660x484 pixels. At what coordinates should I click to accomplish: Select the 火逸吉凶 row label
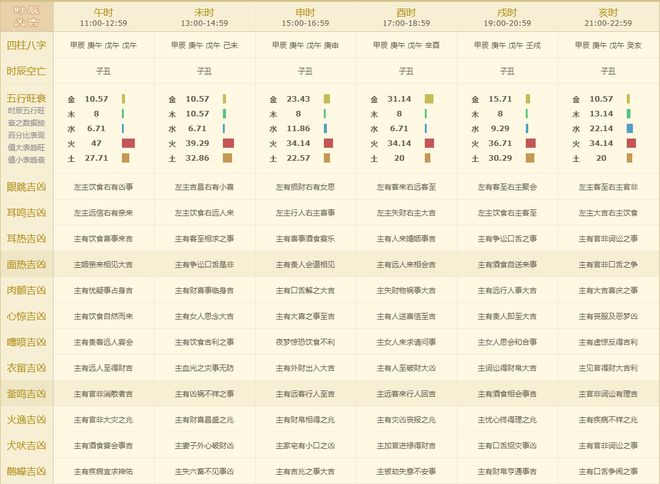coord(27,420)
